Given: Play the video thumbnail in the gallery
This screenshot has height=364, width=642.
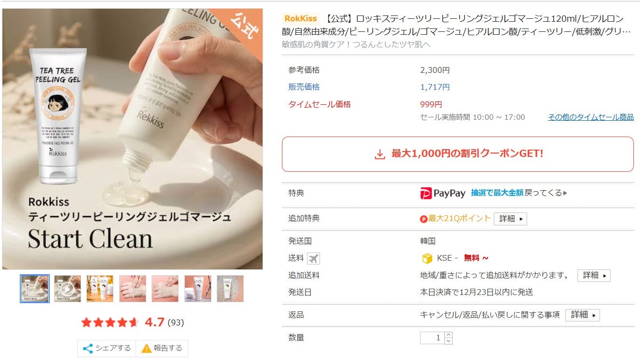Looking at the screenshot, I should click(x=67, y=289).
